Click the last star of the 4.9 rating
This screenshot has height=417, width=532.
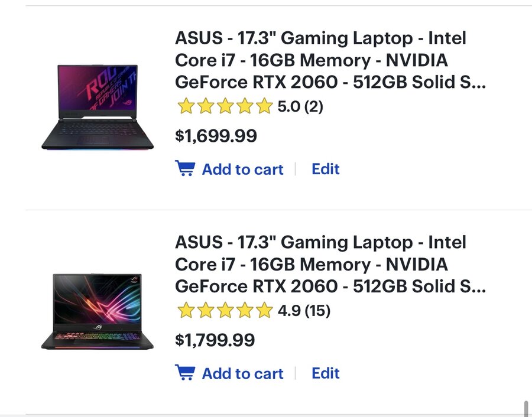[x=264, y=311]
